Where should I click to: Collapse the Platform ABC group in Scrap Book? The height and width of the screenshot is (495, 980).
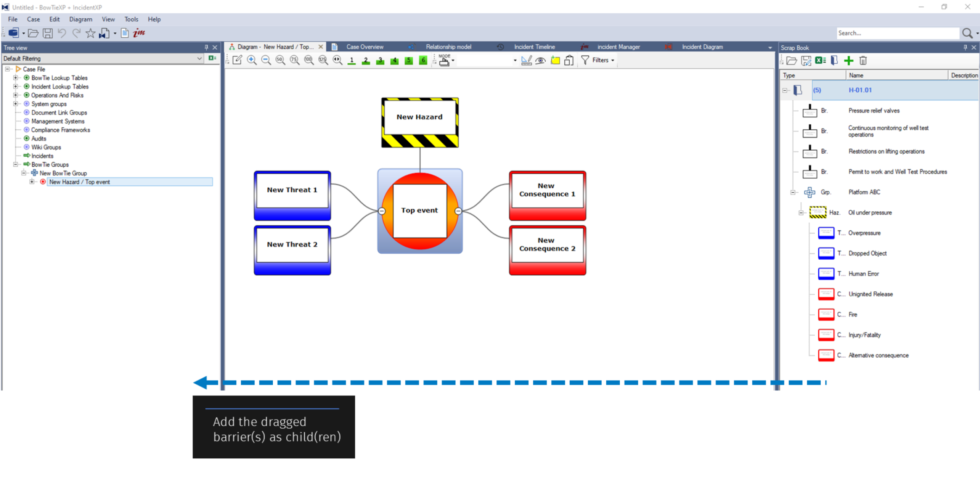(x=793, y=192)
